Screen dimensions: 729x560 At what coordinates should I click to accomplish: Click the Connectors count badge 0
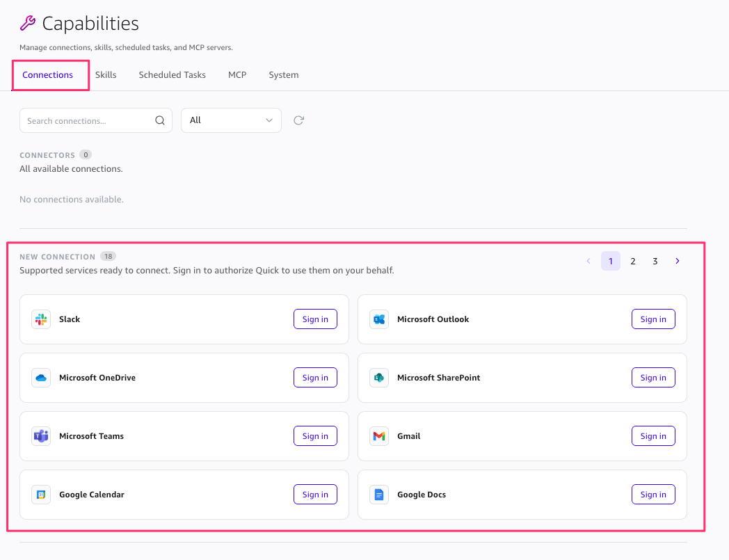click(x=86, y=154)
